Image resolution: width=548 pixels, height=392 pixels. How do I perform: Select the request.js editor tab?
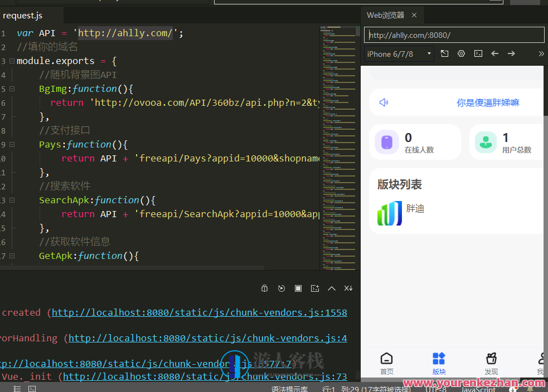(23, 16)
